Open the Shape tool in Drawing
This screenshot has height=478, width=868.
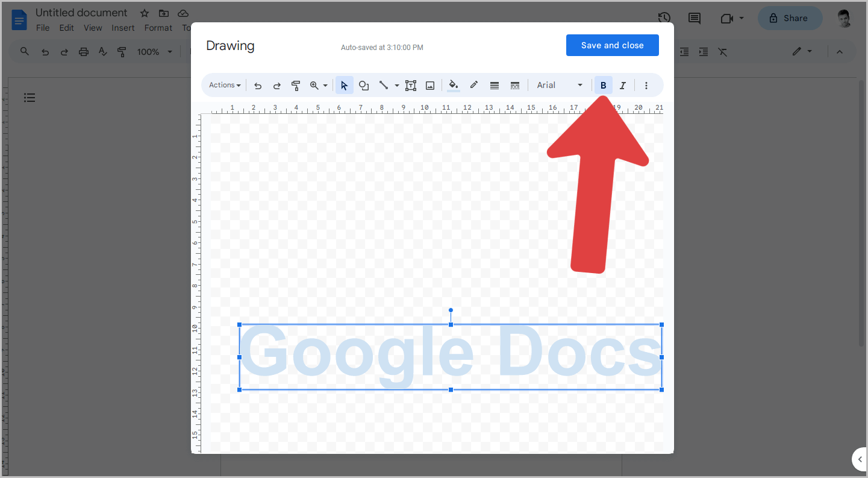click(364, 86)
